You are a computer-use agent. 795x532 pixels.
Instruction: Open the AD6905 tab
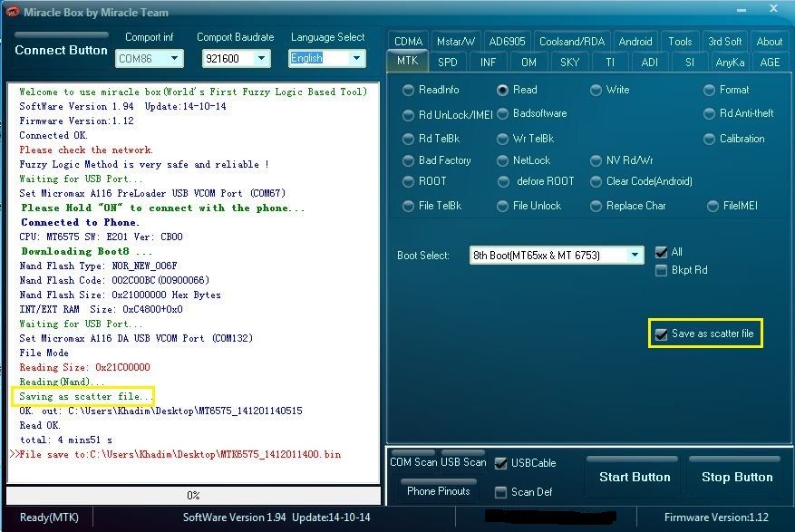coord(507,42)
